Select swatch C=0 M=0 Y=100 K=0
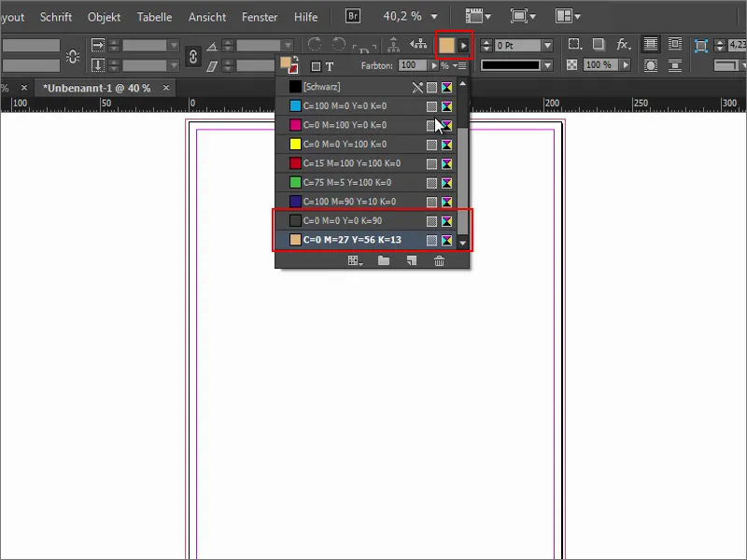Viewport: 747px width, 560px height. [365, 144]
